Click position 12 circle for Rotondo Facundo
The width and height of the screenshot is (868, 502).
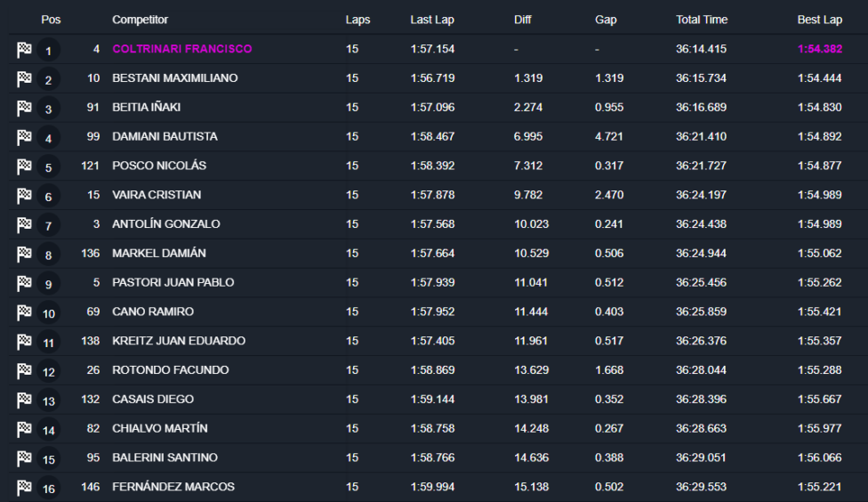(48, 372)
